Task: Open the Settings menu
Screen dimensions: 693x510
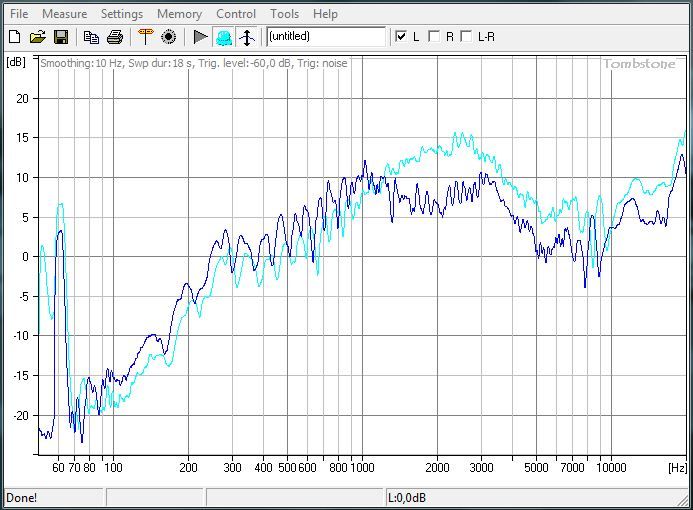Action: (122, 14)
